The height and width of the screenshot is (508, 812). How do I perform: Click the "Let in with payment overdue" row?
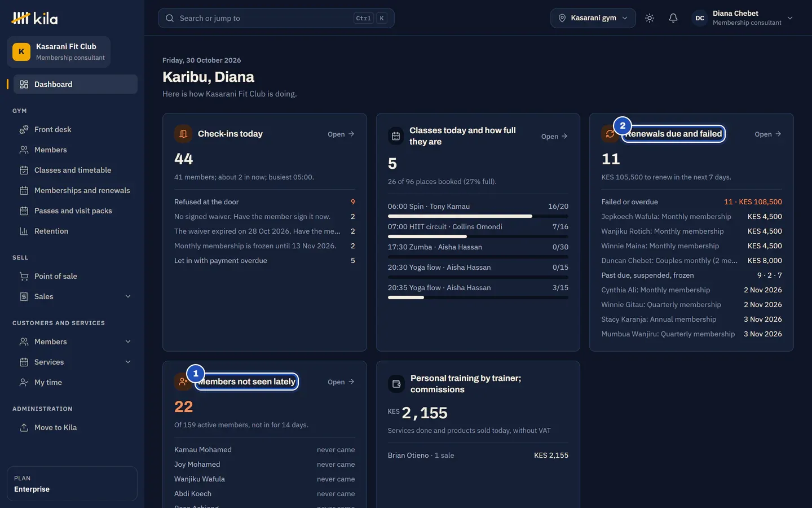(264, 261)
